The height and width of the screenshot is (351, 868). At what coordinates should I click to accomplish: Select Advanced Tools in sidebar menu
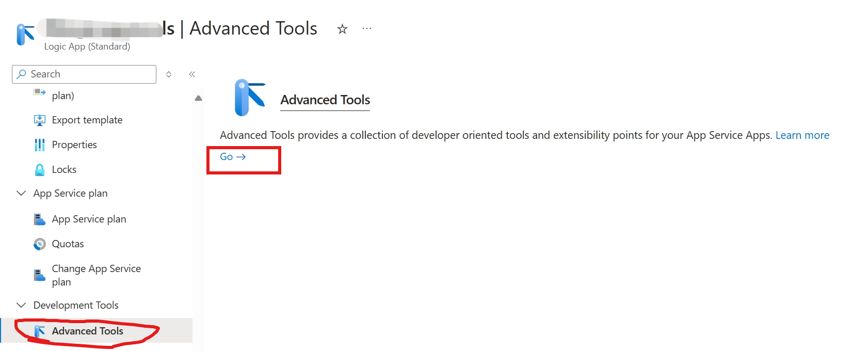(x=87, y=331)
